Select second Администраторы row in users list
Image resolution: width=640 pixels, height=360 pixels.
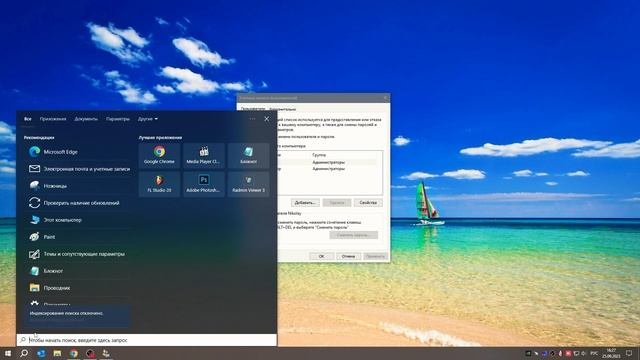(x=328, y=169)
